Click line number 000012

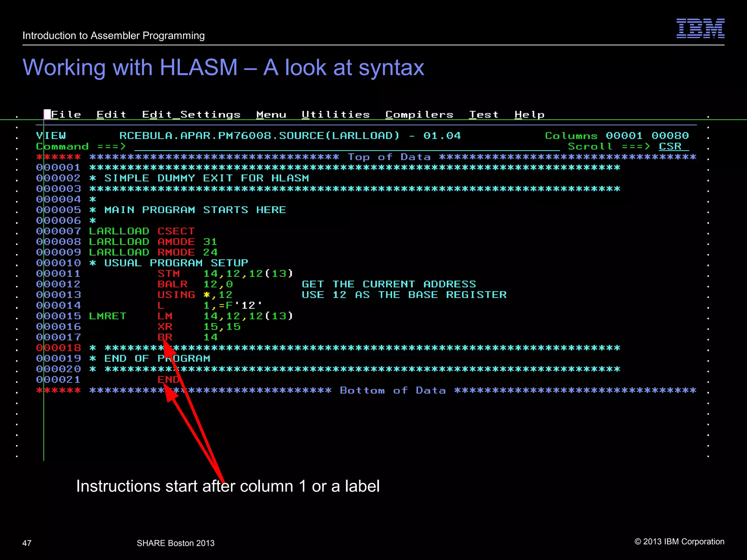58,284
